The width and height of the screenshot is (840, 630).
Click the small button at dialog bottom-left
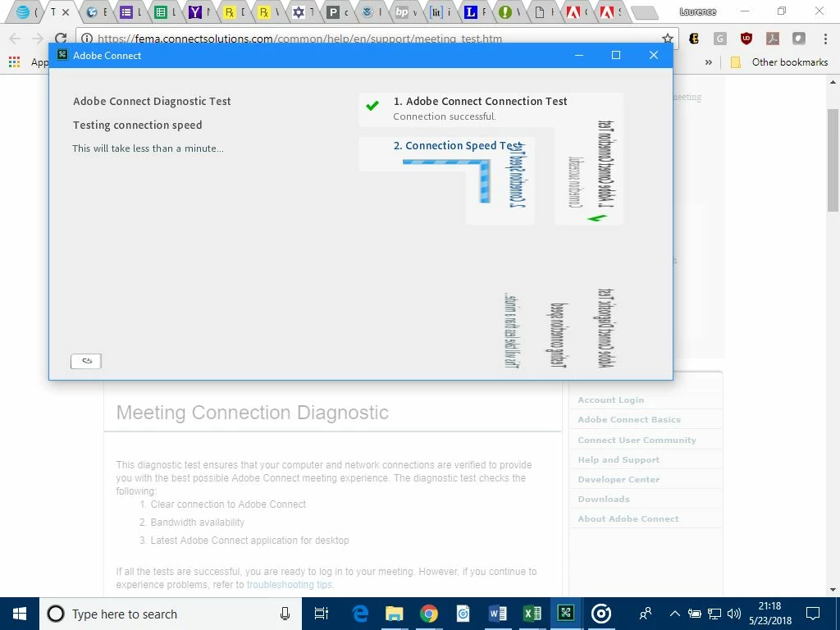click(x=86, y=361)
